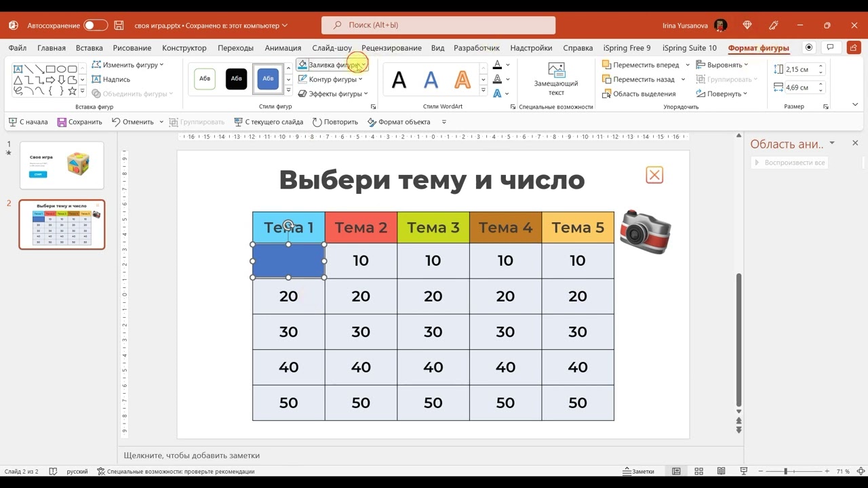Click the camera image on slide
The height and width of the screenshot is (488, 868).
pyautogui.click(x=645, y=232)
